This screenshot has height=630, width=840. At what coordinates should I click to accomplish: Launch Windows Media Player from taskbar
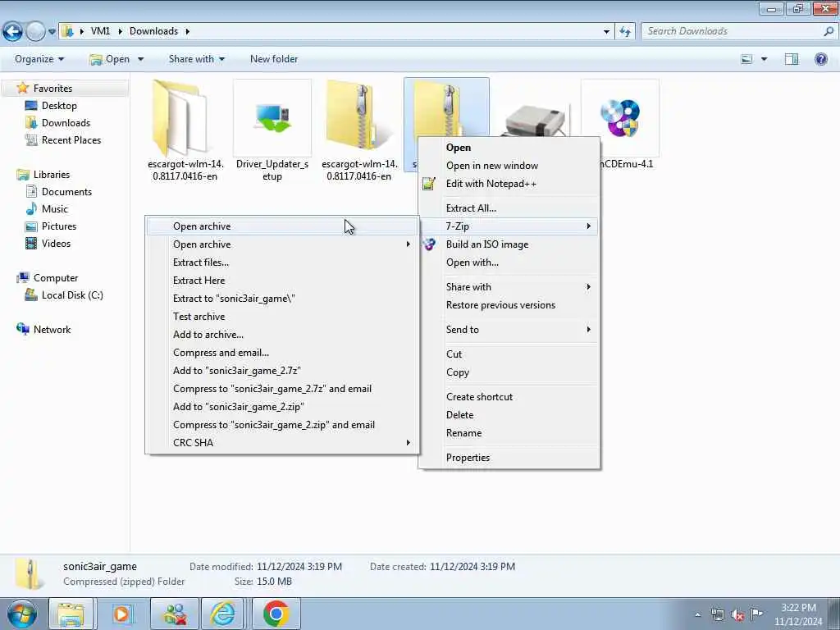[121, 614]
